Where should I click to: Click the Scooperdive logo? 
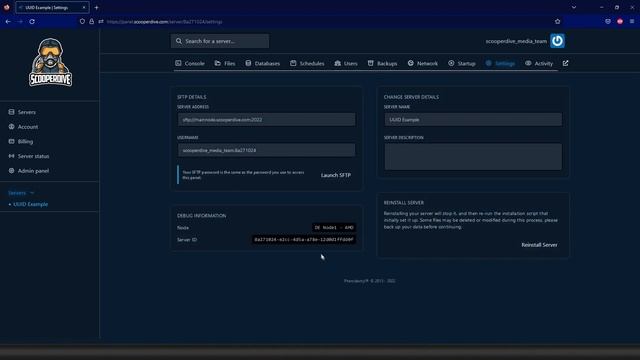pos(51,62)
